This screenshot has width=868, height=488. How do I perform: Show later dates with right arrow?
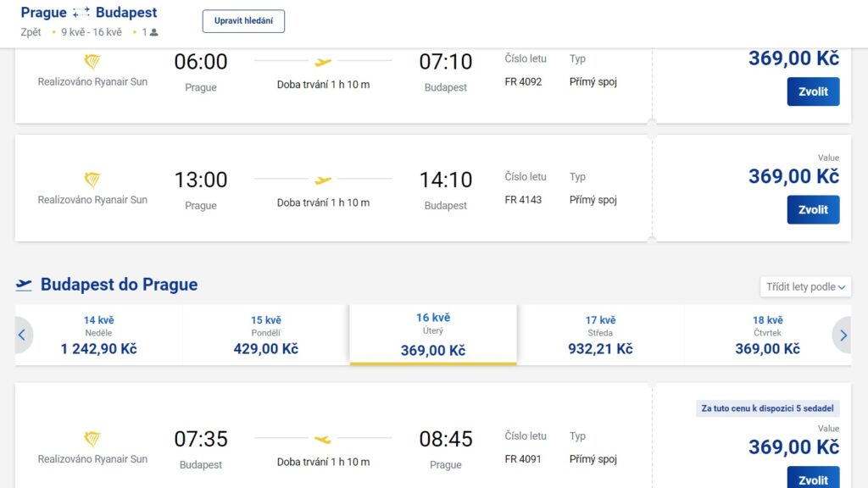843,335
